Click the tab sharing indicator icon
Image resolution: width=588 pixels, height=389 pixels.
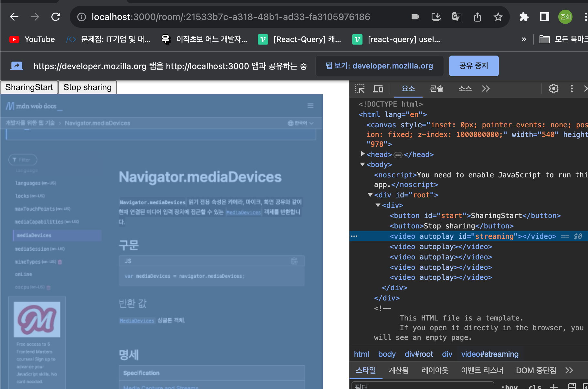click(x=17, y=66)
